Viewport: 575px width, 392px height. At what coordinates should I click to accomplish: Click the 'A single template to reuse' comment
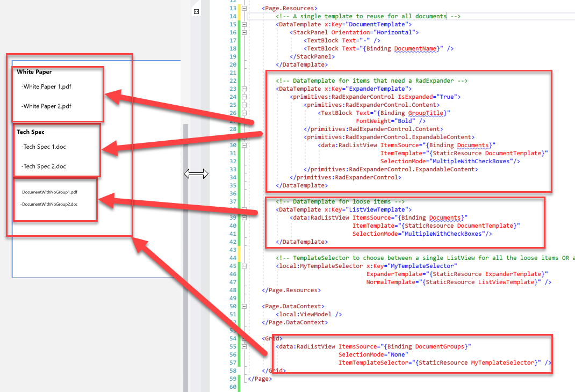tap(368, 16)
